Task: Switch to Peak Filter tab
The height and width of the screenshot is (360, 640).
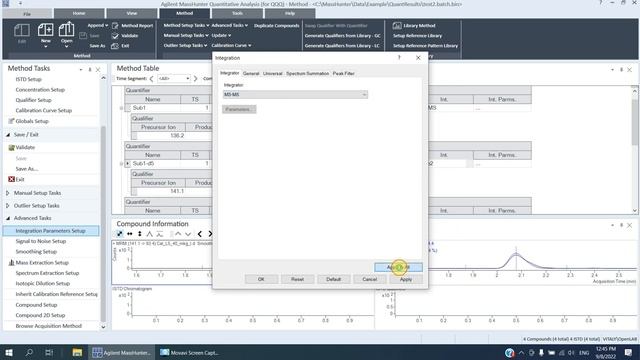Action: pyautogui.click(x=343, y=73)
